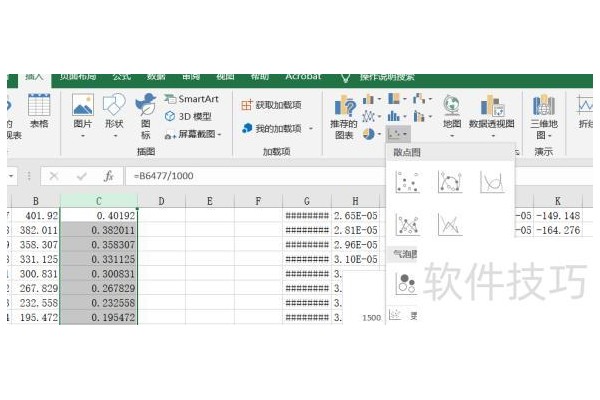Select cell containing -164.276
Viewport: 600px width, 400px height.
pos(558,230)
